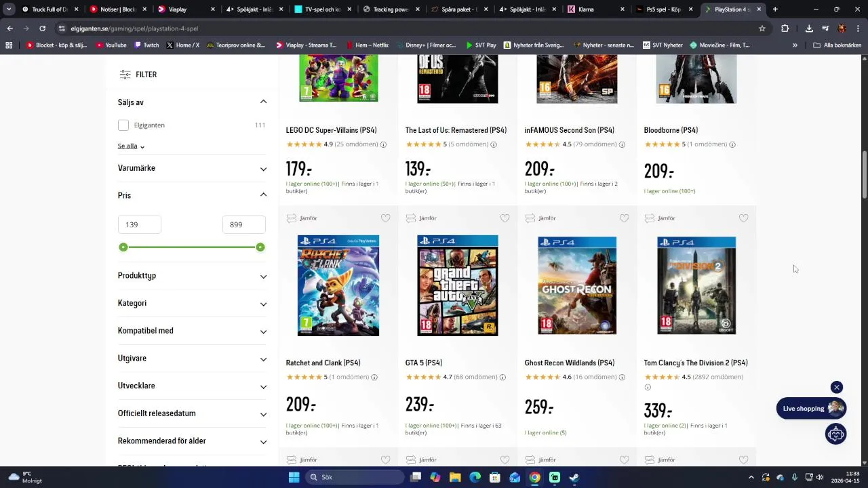This screenshot has height=488, width=868.
Task: Open Windows Start menu
Action: [x=294, y=477]
